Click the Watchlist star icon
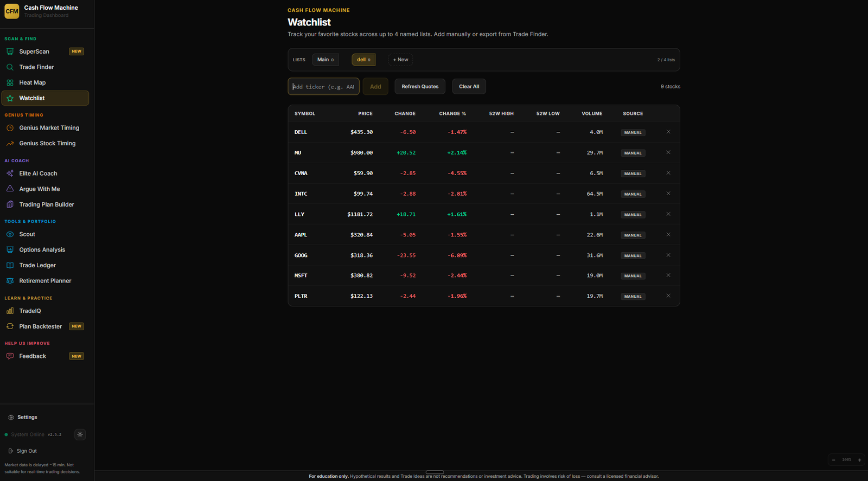 tap(10, 98)
